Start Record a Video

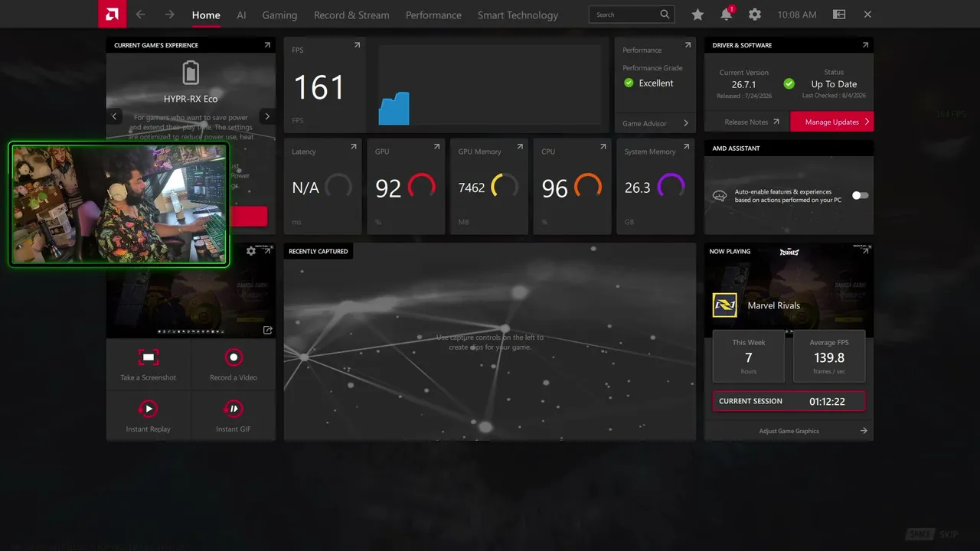point(234,365)
